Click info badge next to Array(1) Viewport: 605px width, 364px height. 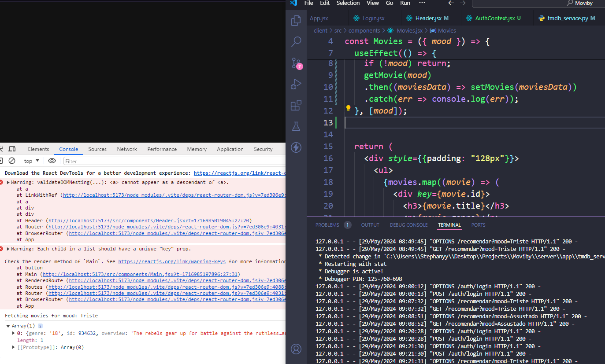[x=41, y=326]
